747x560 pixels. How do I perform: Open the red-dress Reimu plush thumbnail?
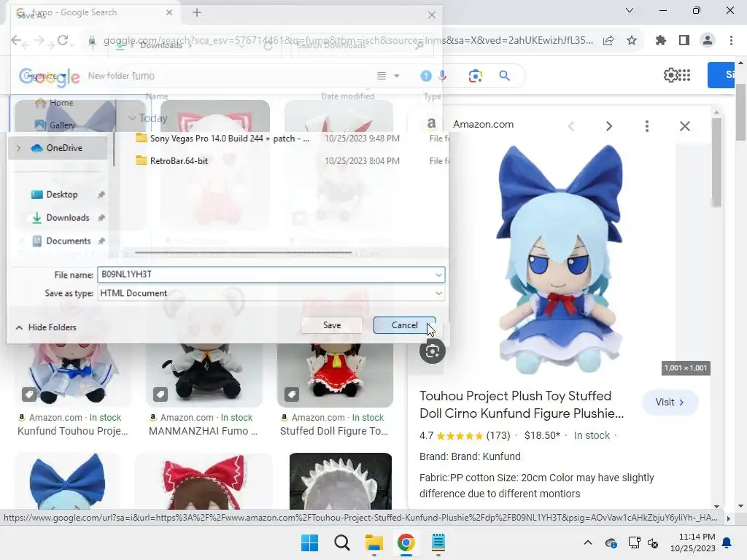point(335,374)
